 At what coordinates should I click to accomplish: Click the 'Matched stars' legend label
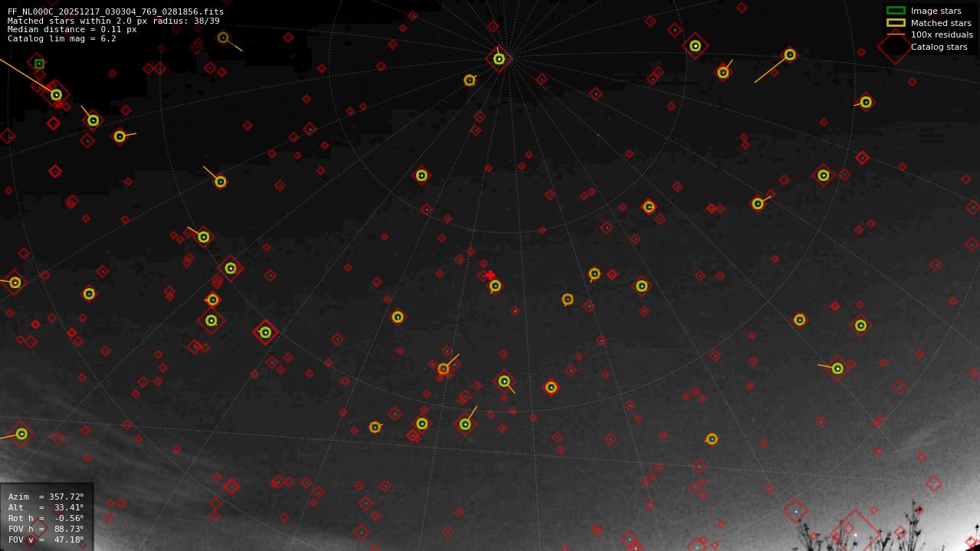coord(941,23)
